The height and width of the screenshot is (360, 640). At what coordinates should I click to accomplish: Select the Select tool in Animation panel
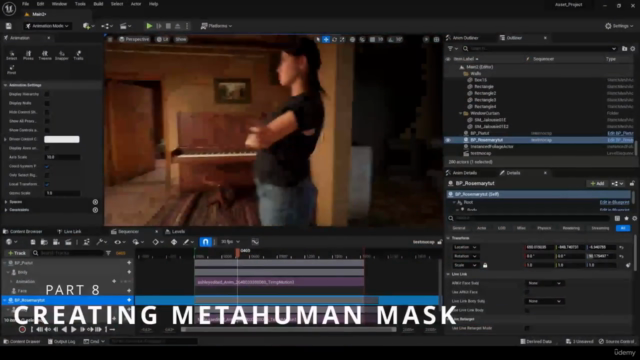coord(12,55)
